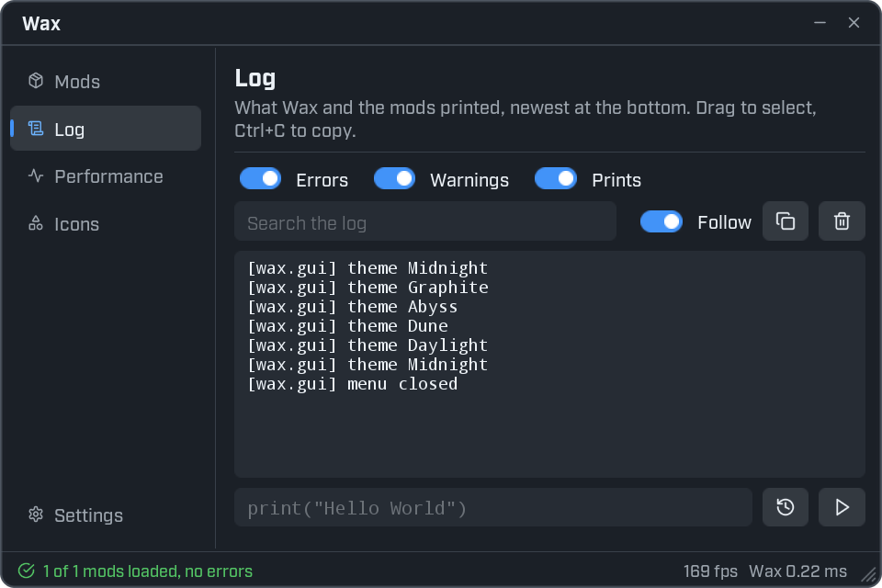Click the 1 of 1 mods loaded status text
The height and width of the screenshot is (588, 882).
point(148,571)
